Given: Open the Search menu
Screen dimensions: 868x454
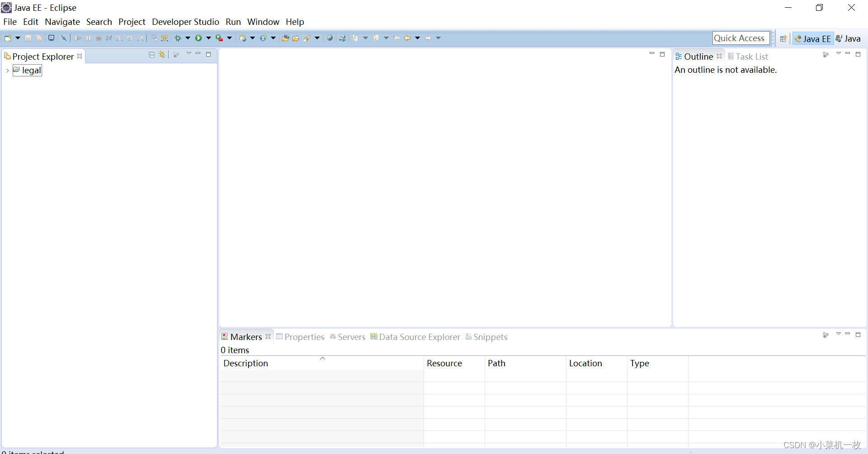Looking at the screenshot, I should (x=99, y=22).
